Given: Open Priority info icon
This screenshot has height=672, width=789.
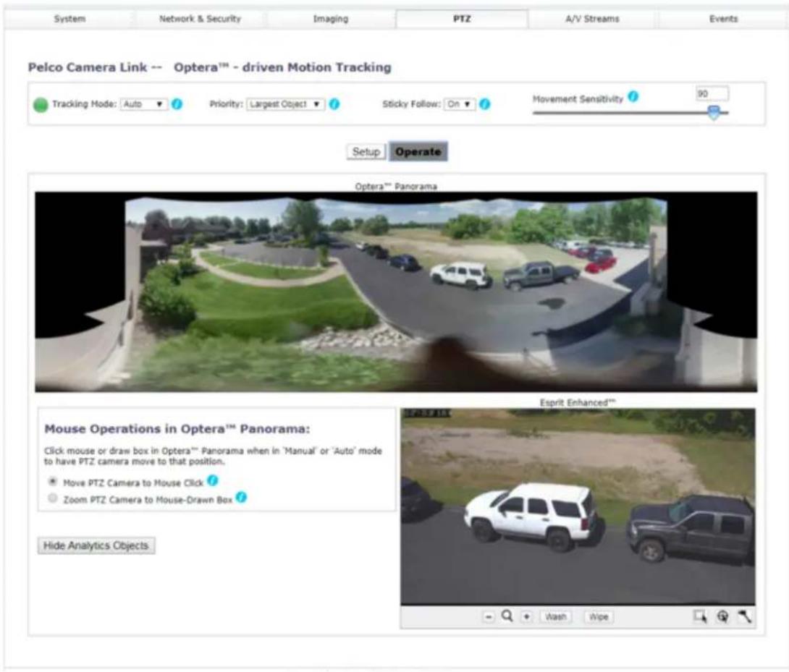Looking at the screenshot, I should pos(334,104).
